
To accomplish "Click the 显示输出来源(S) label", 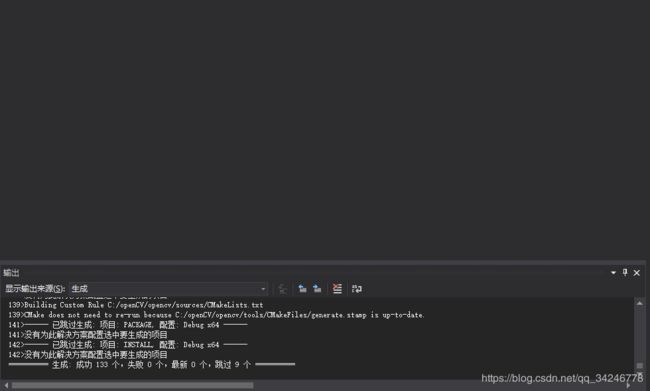I will pyautogui.click(x=35, y=289).
